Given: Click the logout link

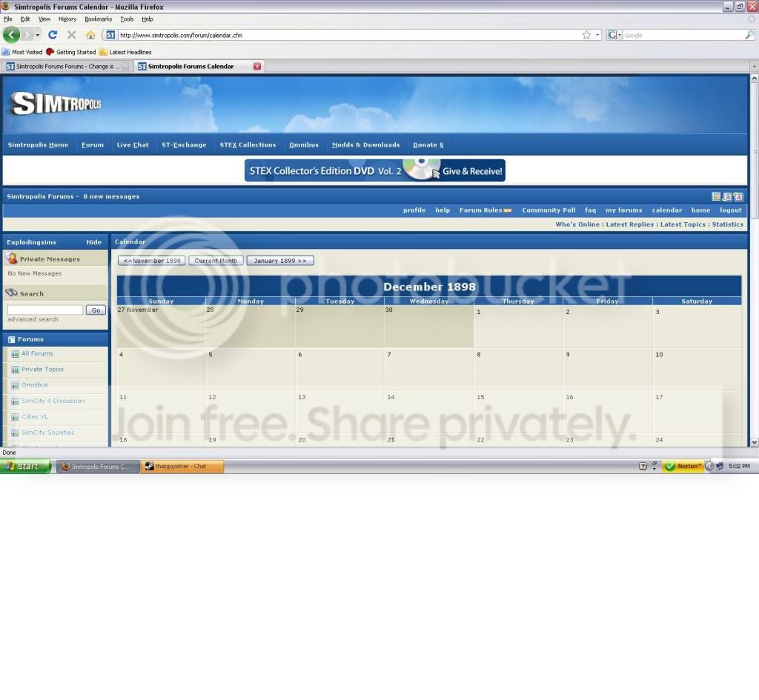Looking at the screenshot, I should (x=730, y=210).
